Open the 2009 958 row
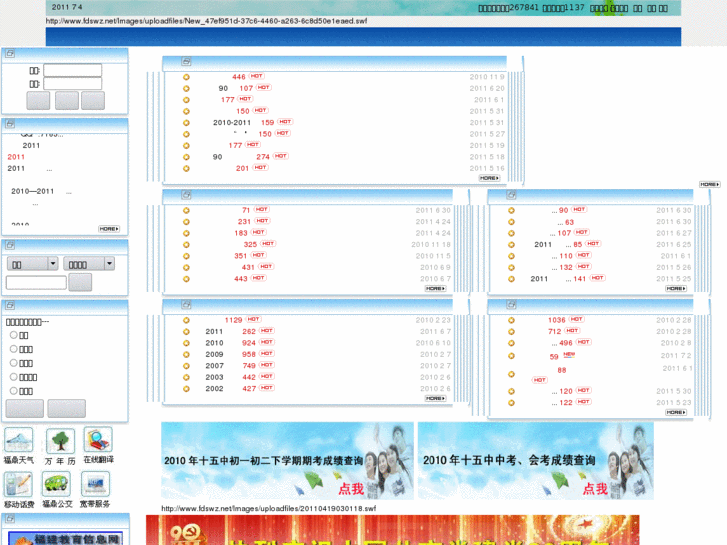727x545 pixels. (230, 354)
